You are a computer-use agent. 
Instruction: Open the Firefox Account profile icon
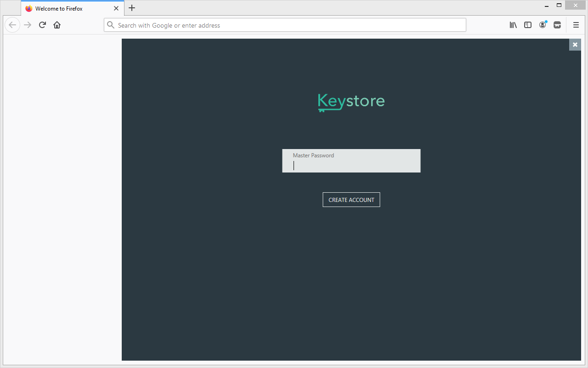pyautogui.click(x=543, y=25)
